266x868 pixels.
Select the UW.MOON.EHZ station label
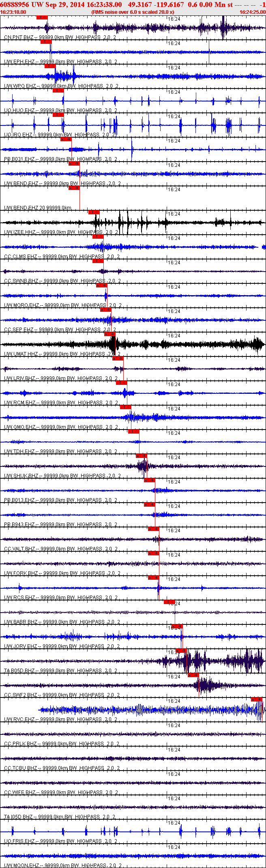(x=62, y=866)
